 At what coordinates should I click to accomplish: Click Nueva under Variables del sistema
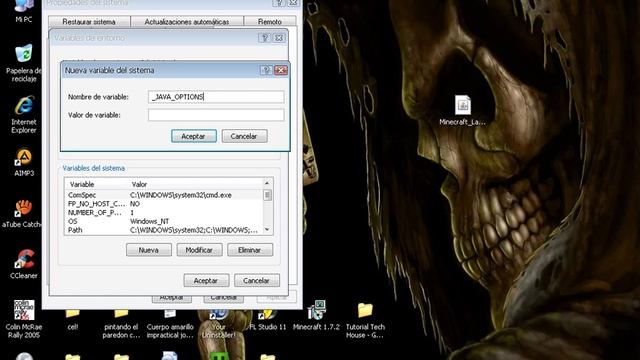coord(149,250)
